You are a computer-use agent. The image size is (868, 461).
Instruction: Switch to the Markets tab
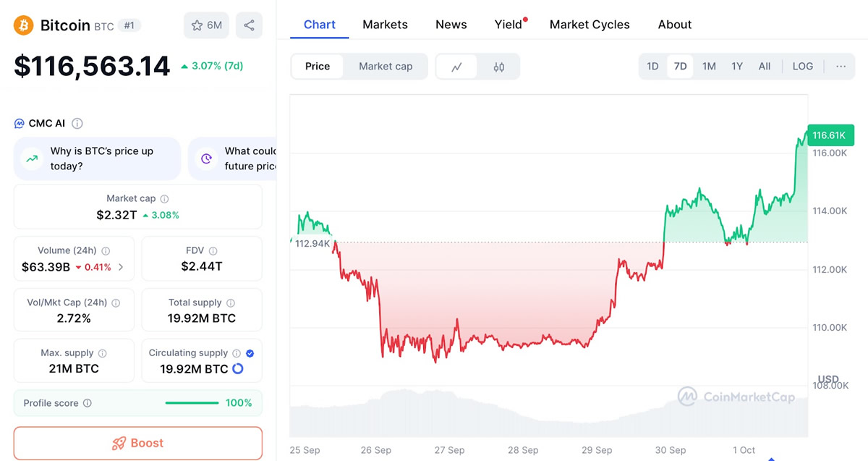385,24
